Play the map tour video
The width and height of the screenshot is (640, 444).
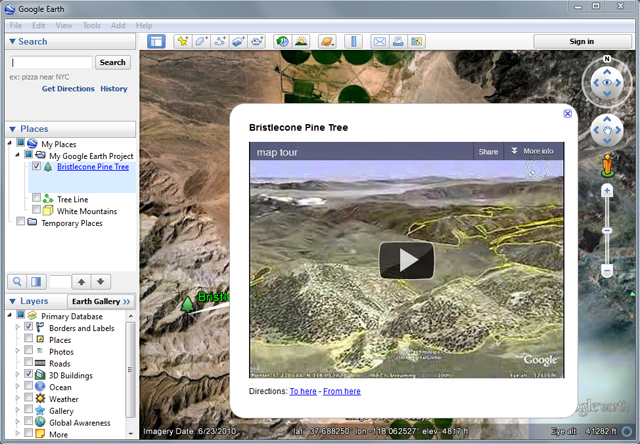point(406,260)
